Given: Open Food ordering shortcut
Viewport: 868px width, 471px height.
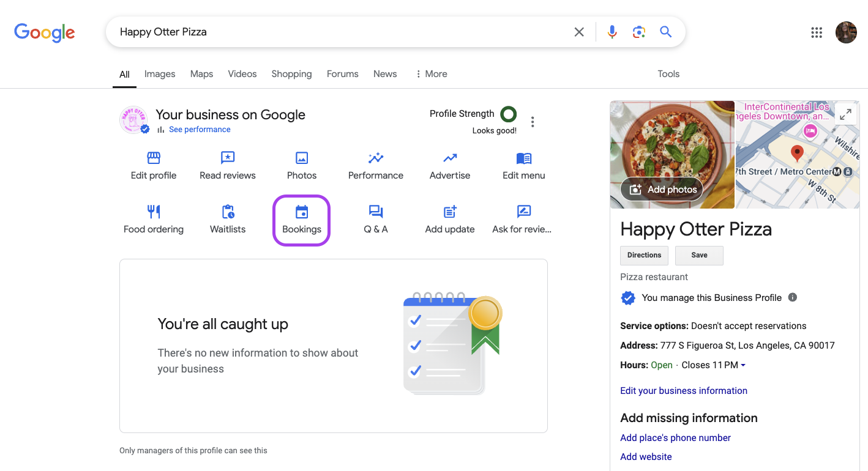Looking at the screenshot, I should pos(154,220).
